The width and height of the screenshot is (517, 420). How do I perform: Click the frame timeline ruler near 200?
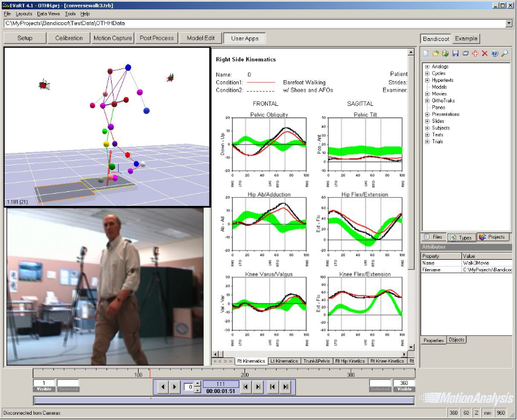tap(245, 373)
